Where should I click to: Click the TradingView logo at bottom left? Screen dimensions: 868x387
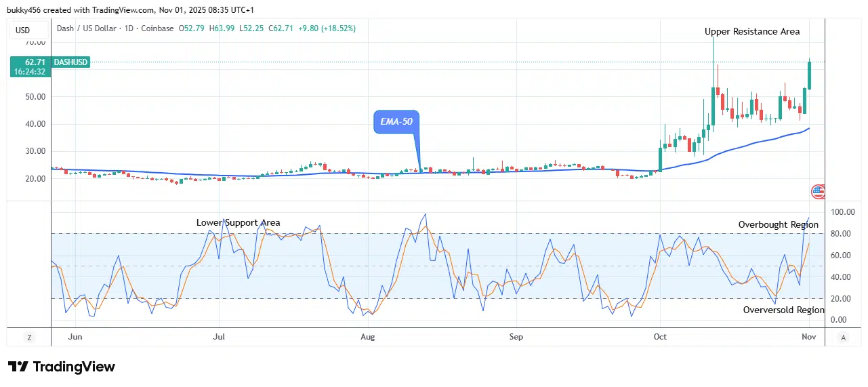[x=62, y=367]
